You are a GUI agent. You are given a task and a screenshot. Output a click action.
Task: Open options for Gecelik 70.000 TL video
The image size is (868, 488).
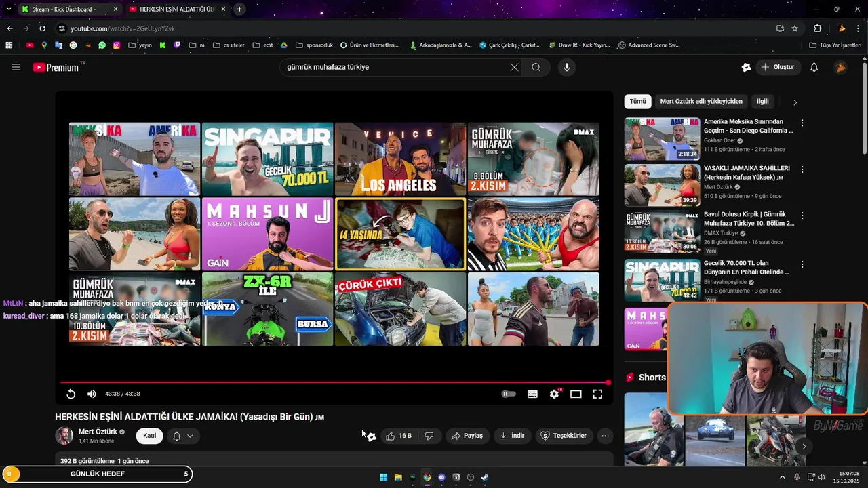pyautogui.click(x=802, y=264)
